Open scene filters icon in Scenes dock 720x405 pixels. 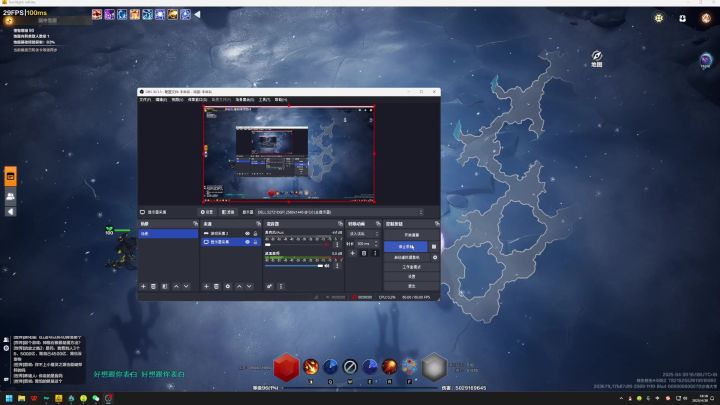click(165, 287)
